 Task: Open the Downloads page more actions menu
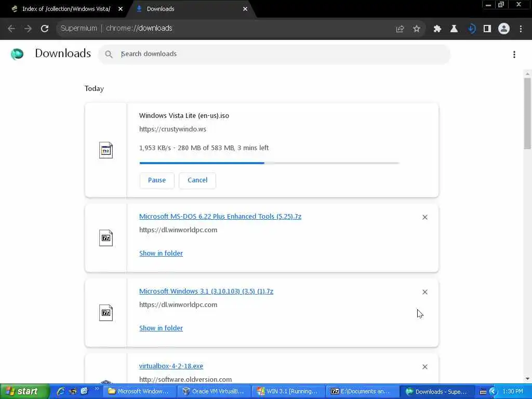coord(514,54)
